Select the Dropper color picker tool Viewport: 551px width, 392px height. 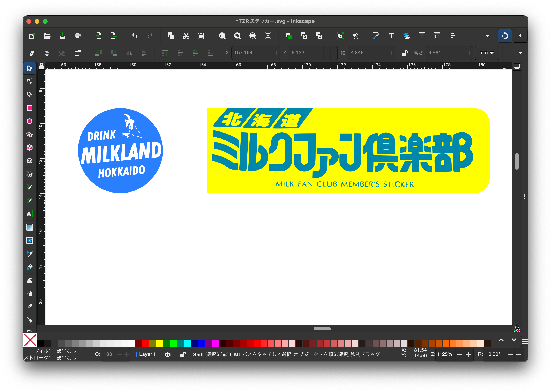click(x=30, y=254)
